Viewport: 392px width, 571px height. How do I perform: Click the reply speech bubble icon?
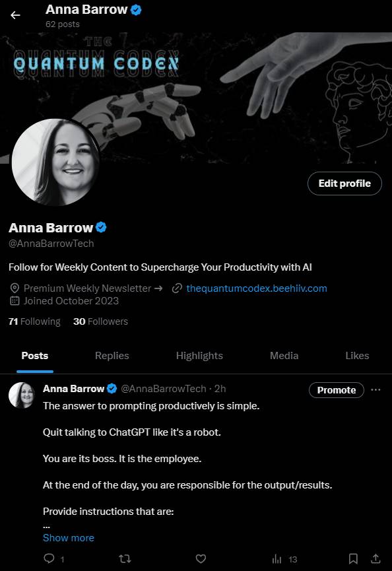pyautogui.click(x=49, y=558)
